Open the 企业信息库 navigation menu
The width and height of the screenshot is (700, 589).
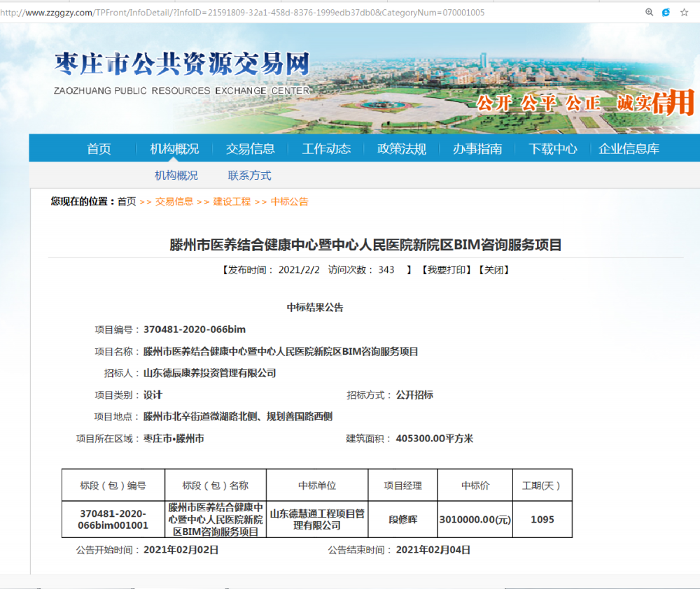(628, 148)
